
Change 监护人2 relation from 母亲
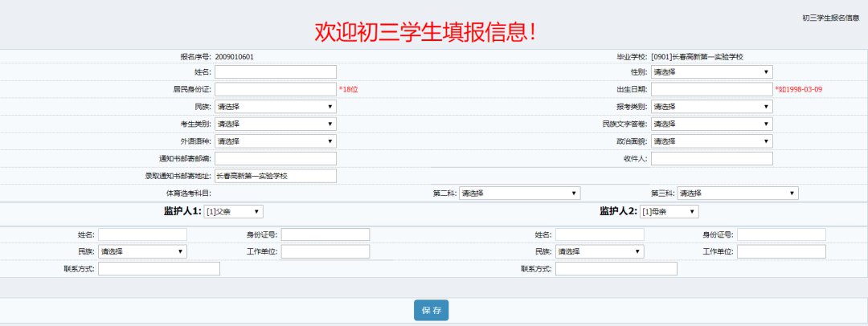tap(669, 211)
